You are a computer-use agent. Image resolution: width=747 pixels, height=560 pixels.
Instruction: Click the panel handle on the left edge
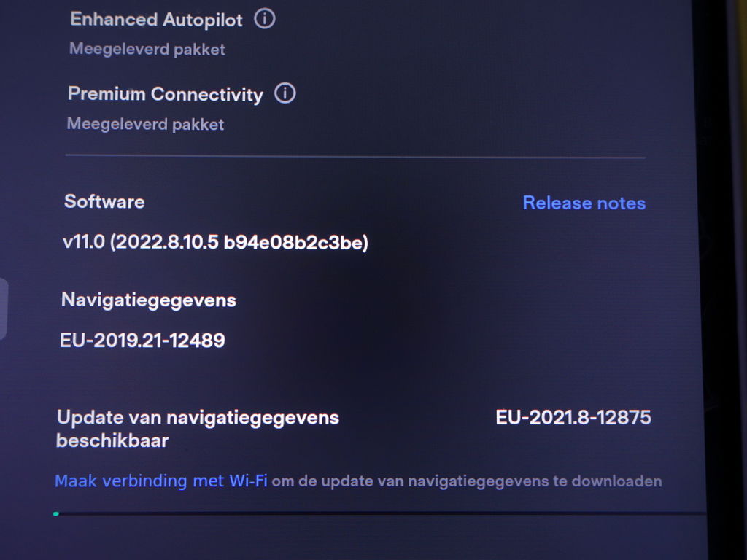coord(3,308)
